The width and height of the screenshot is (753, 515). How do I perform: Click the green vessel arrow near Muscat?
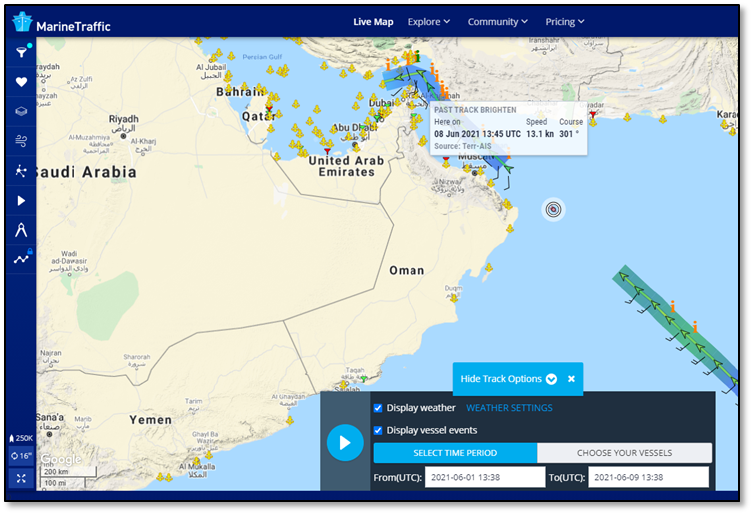point(508,169)
